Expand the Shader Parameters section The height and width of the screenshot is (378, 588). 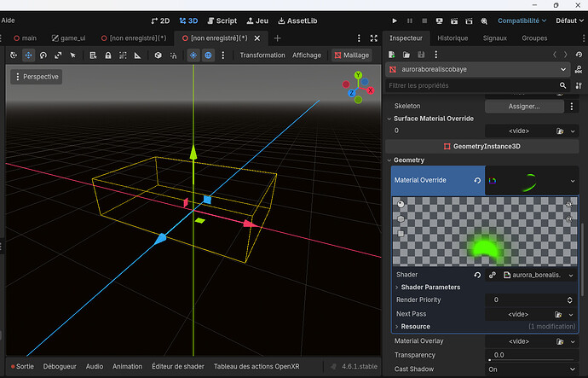pyautogui.click(x=429, y=287)
